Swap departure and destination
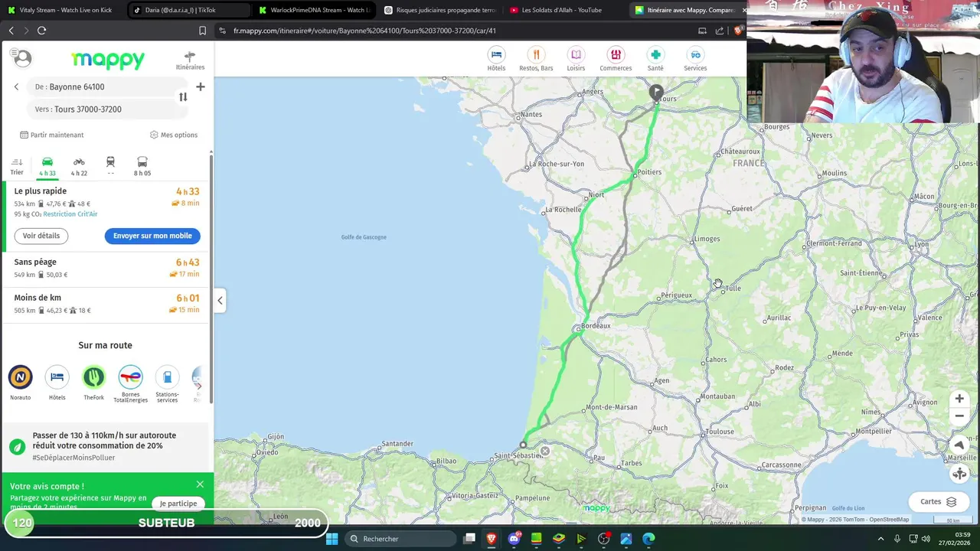Viewport: 980px width, 551px height. point(183,97)
